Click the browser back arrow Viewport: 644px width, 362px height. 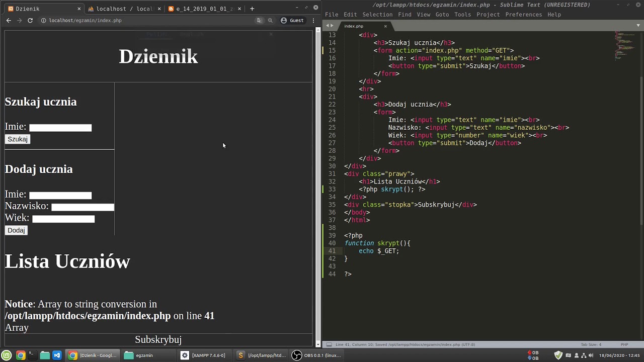[x=9, y=21]
